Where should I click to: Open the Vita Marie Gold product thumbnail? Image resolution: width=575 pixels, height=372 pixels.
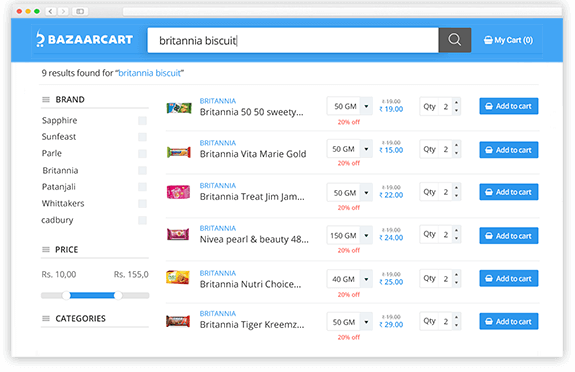pos(179,152)
